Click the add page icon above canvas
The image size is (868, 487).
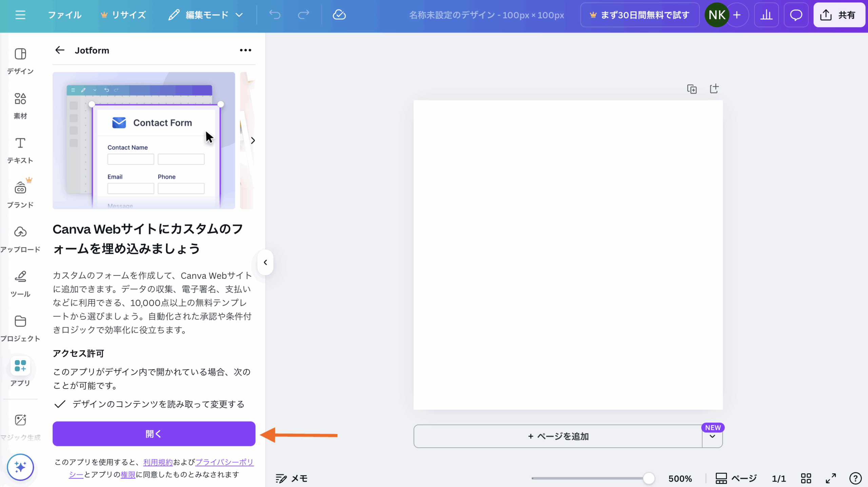[x=714, y=89]
